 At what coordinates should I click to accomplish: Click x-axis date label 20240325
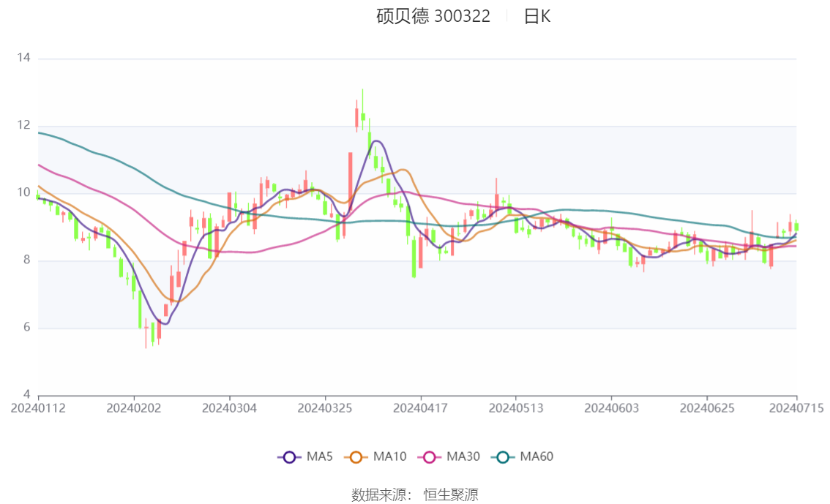(325, 408)
